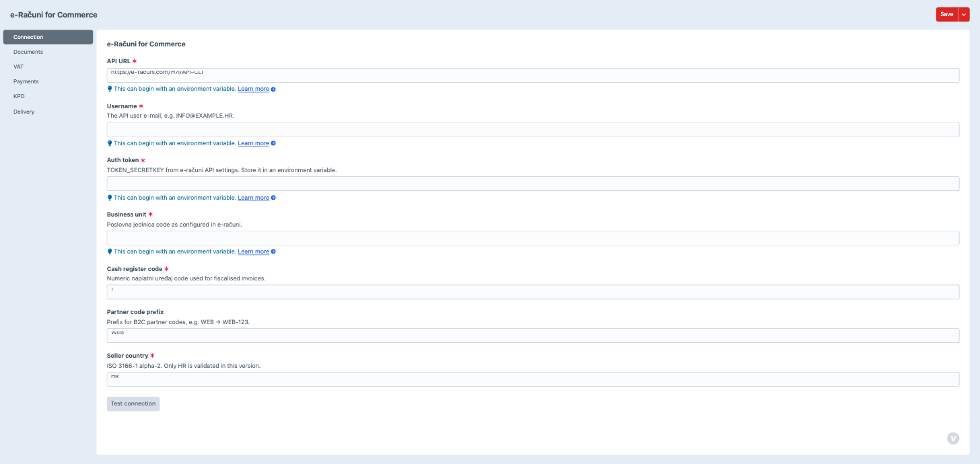Click lightbulb tip icon under API URL
This screenshot has width=980, height=464.
click(110, 89)
